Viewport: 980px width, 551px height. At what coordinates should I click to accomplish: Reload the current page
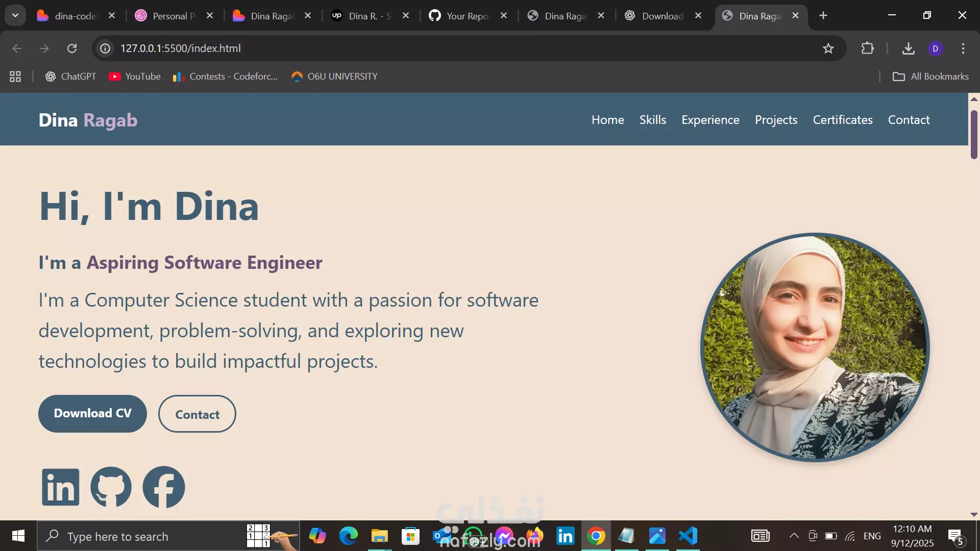72,48
